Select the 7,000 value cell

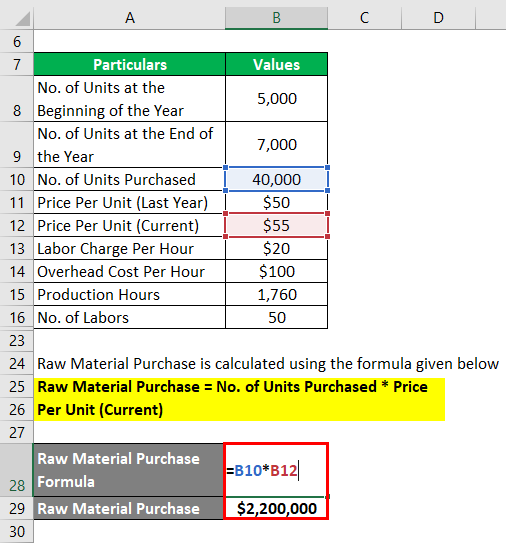pos(276,145)
